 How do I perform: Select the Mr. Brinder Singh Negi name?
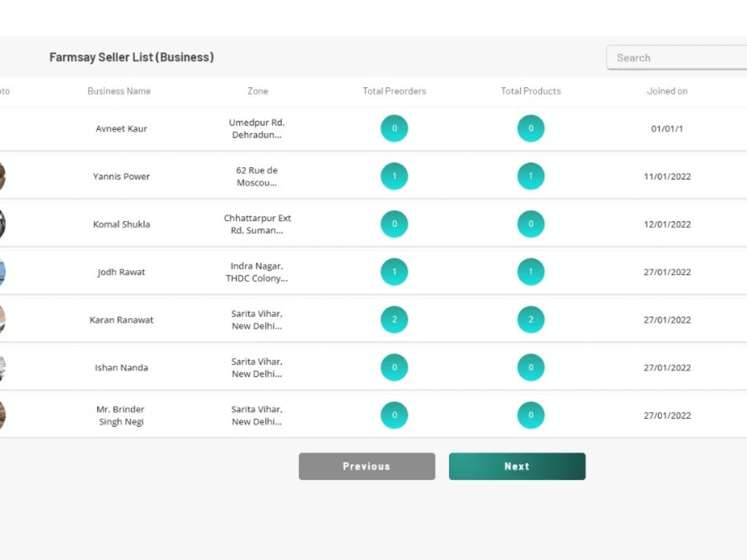coord(120,415)
